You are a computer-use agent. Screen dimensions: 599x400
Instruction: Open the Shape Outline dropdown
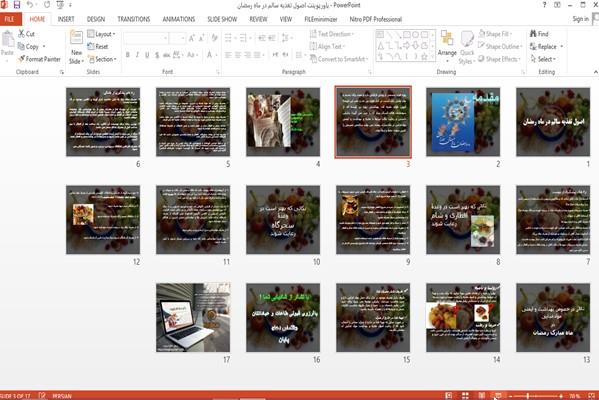(x=500, y=47)
